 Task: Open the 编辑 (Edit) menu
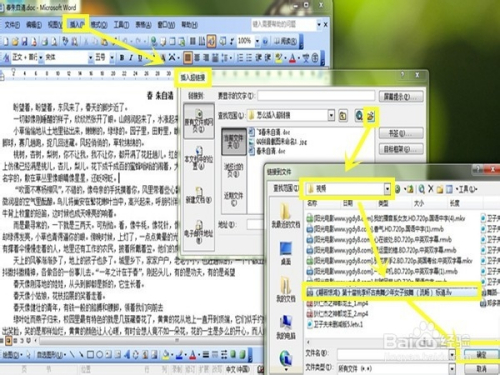pyautogui.click(x=34, y=25)
